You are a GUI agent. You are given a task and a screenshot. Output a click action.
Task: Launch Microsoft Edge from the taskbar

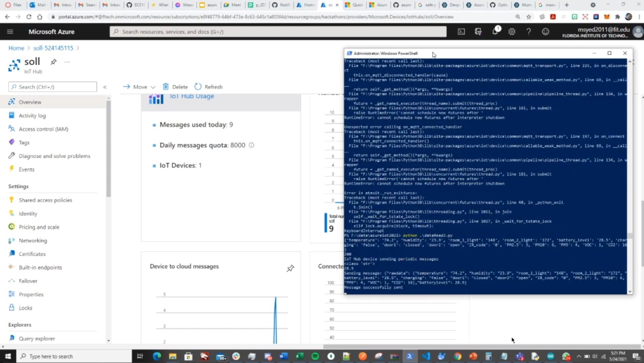[157, 356]
